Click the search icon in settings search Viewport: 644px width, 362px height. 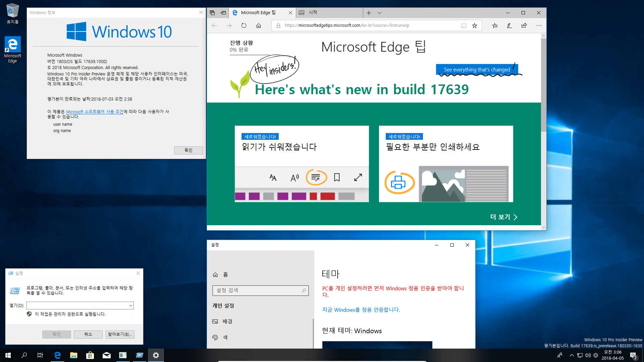tap(304, 290)
